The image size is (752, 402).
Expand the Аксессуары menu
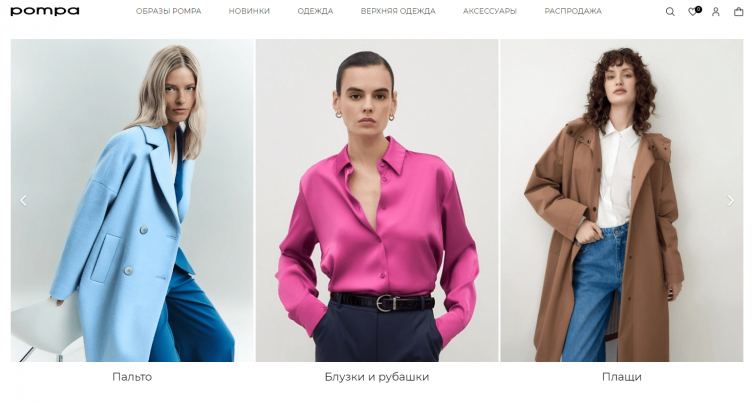point(490,11)
